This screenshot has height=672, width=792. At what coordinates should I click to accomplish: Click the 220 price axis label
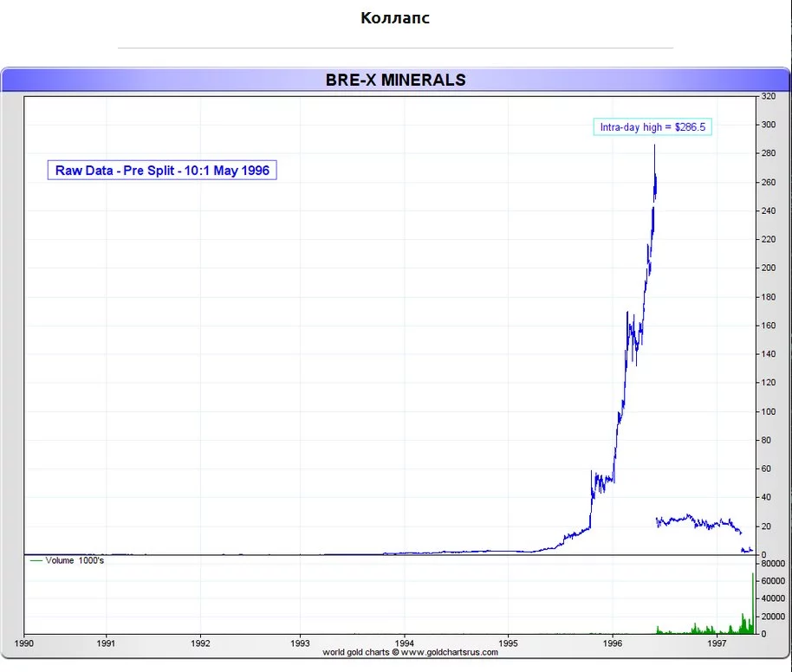click(769, 239)
